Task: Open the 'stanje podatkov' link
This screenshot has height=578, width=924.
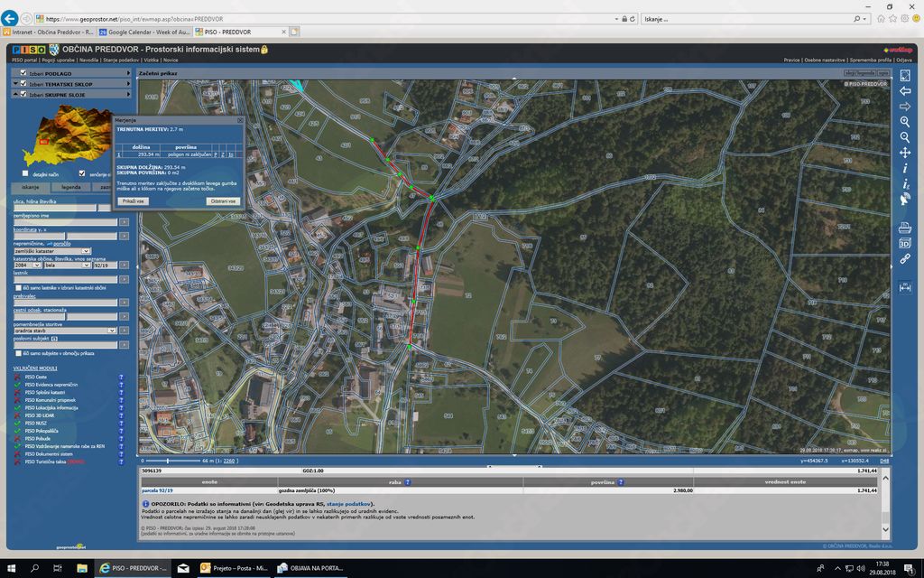Action: [x=349, y=504]
